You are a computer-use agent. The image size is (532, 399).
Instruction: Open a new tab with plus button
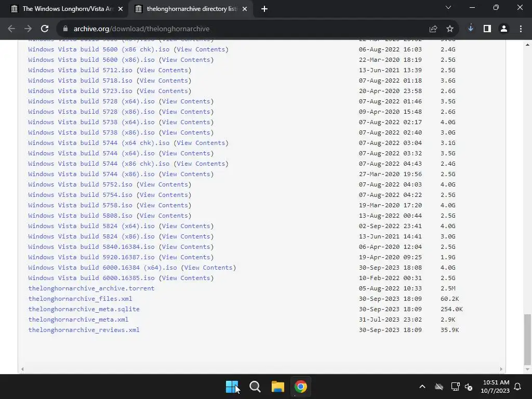[264, 9]
